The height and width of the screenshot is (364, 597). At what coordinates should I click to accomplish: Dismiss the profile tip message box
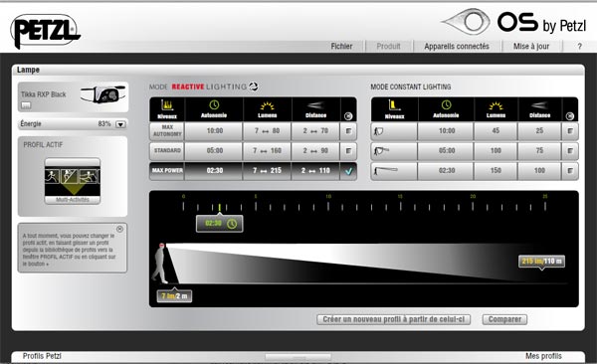(119, 229)
